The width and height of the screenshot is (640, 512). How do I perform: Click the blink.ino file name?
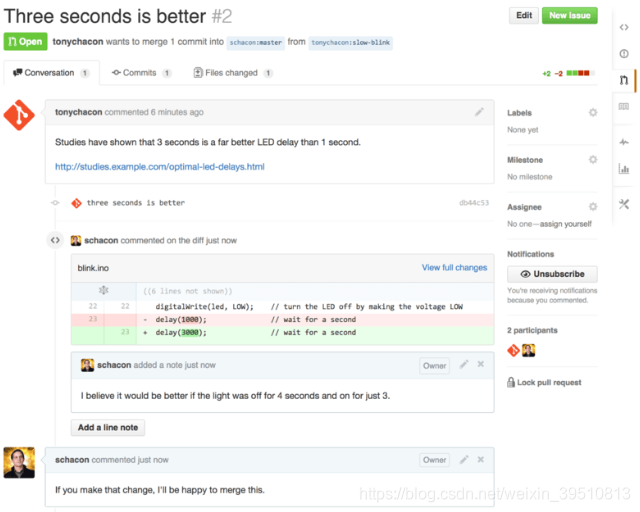93,268
